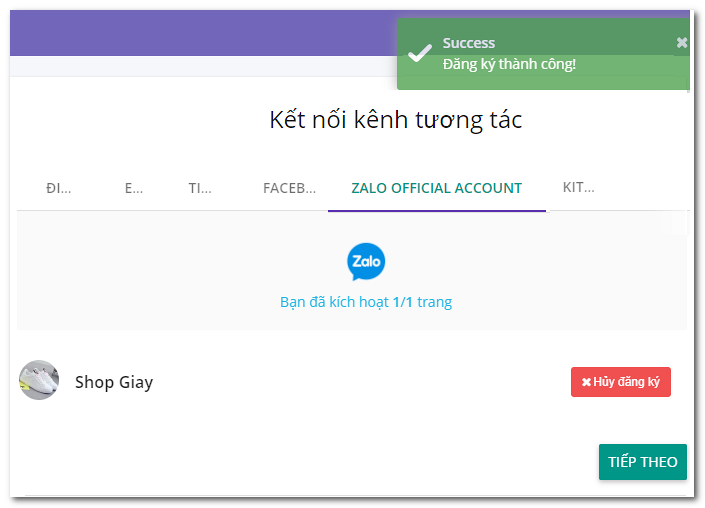Click the 'Kết nối kênh tương tác' heading
Image resolution: width=705 pixels, height=508 pixels.
pos(396,120)
